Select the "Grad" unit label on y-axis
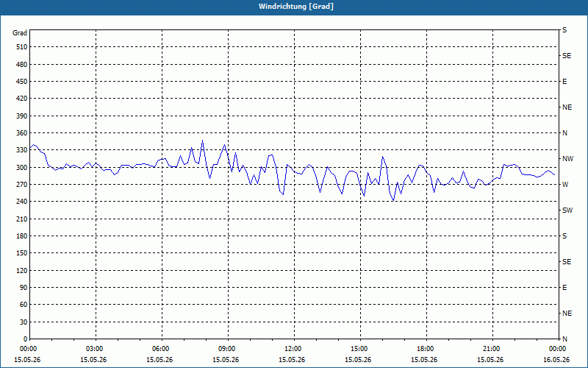Screen dimensions: 588x368 (20, 33)
